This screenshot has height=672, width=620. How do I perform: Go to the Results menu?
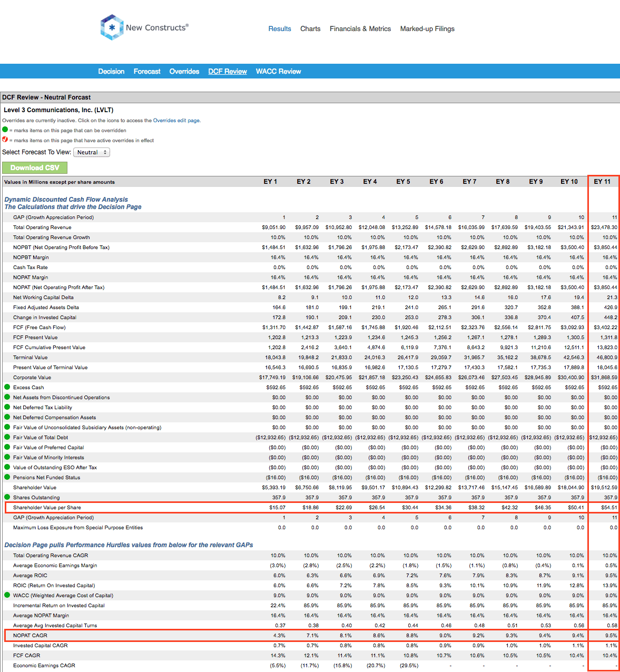coord(280,29)
